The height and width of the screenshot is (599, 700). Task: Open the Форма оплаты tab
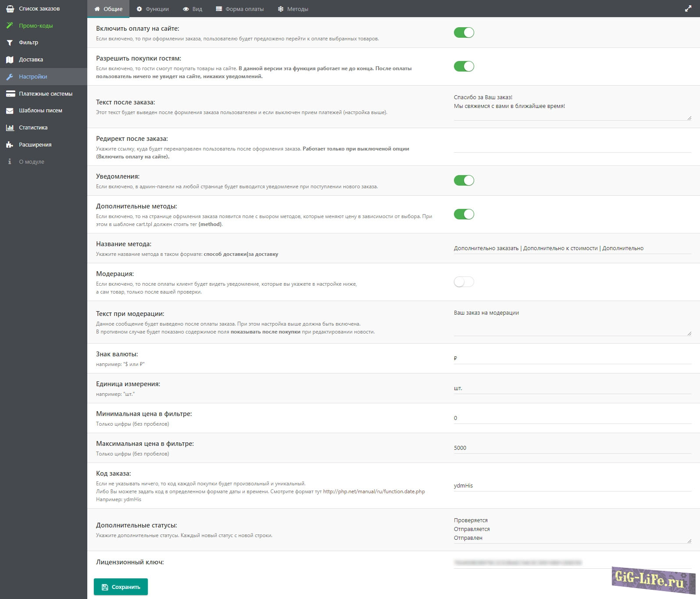pos(240,9)
